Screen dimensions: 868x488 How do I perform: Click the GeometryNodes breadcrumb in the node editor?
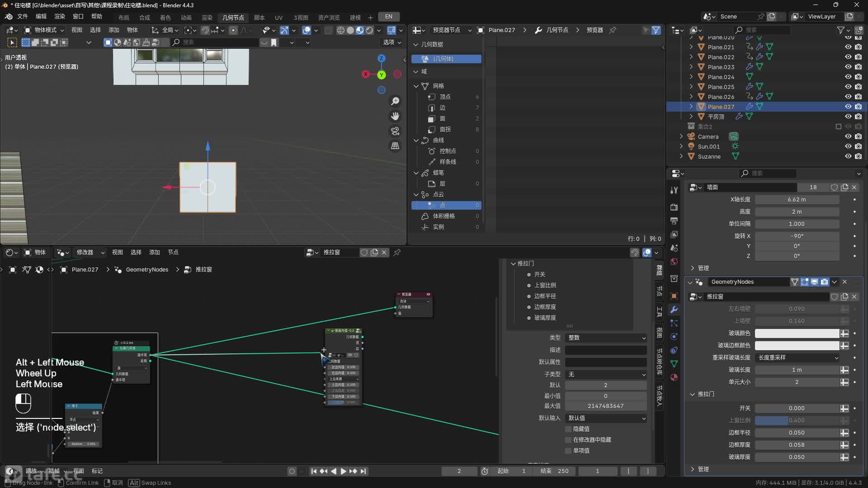147,270
